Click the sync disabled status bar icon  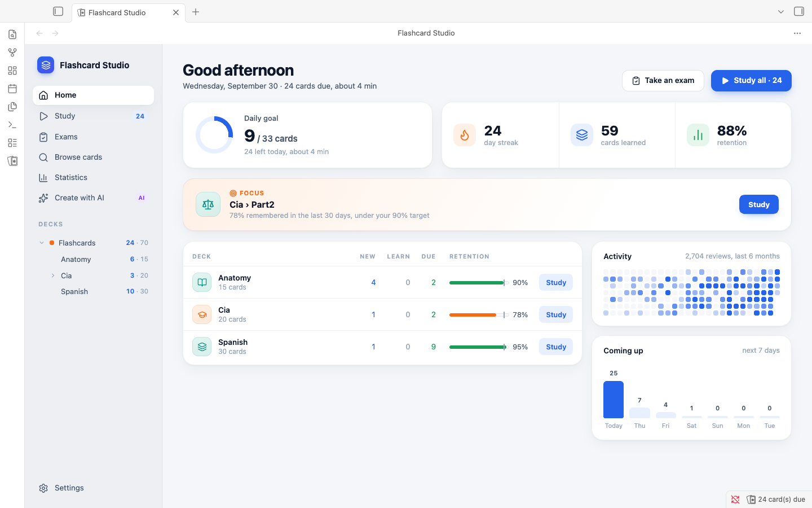tap(735, 500)
